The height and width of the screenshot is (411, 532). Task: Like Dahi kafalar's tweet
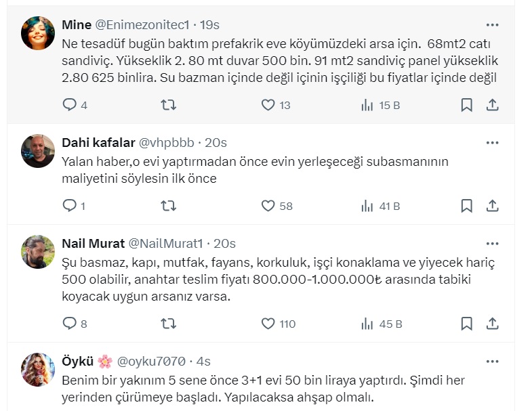click(x=268, y=205)
